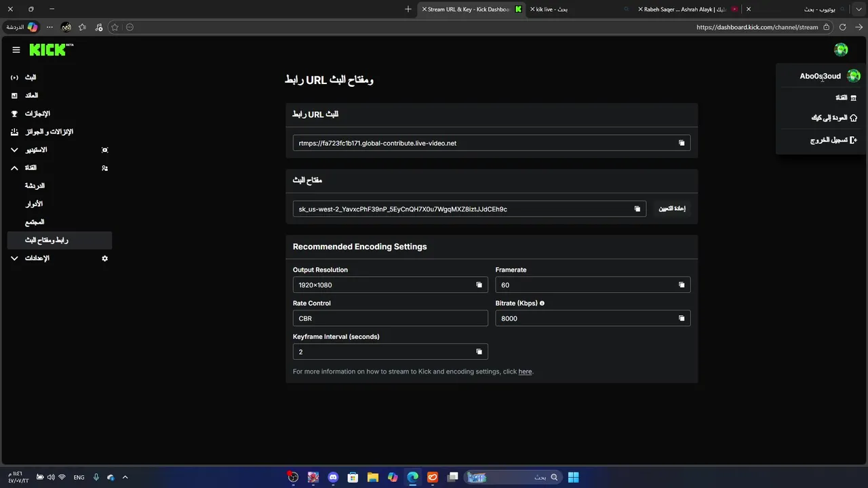Select رابط ومفتاح البث in sidebar
Viewport: 868px width, 488px height.
click(60, 240)
